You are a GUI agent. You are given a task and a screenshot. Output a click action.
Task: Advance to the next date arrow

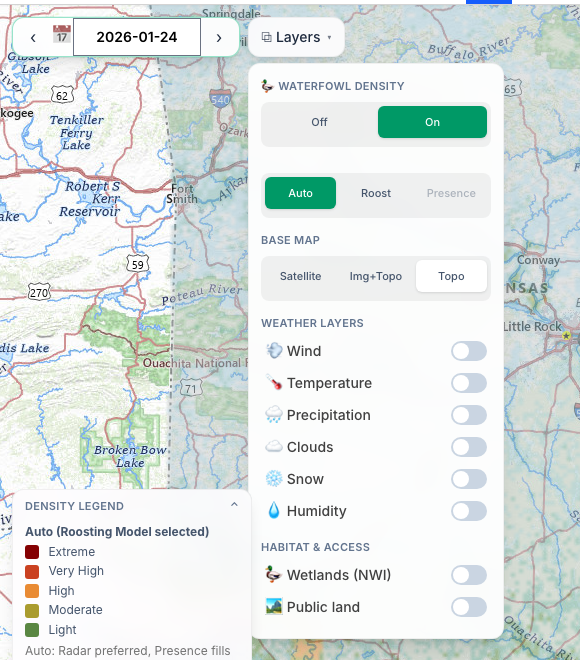[x=218, y=38]
